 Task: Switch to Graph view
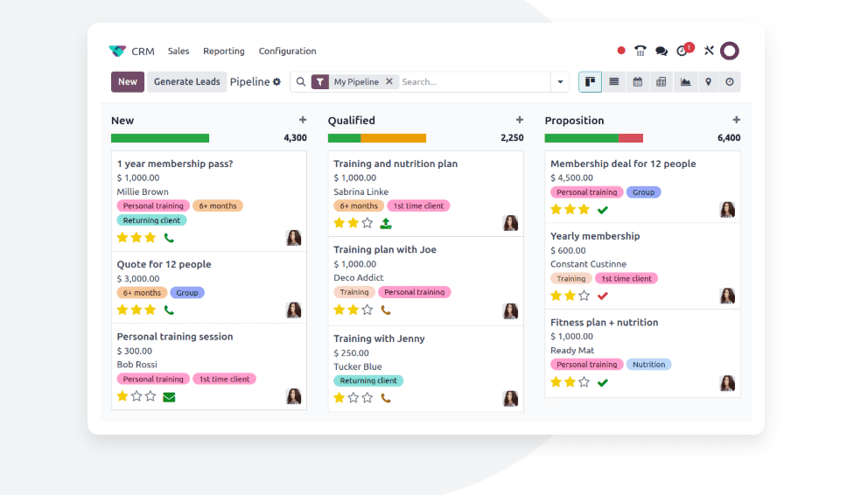(x=685, y=82)
